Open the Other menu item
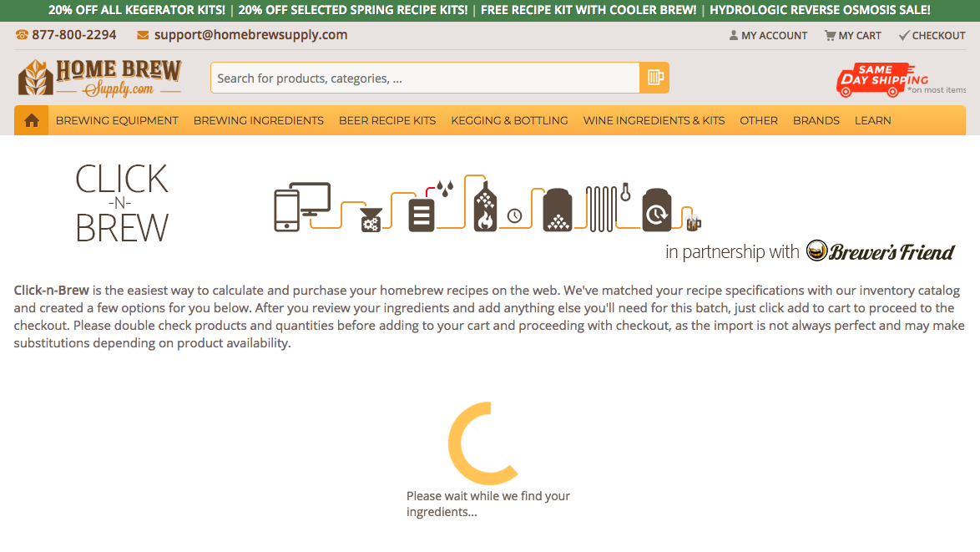Screen dimensions: 980x552 point(759,120)
